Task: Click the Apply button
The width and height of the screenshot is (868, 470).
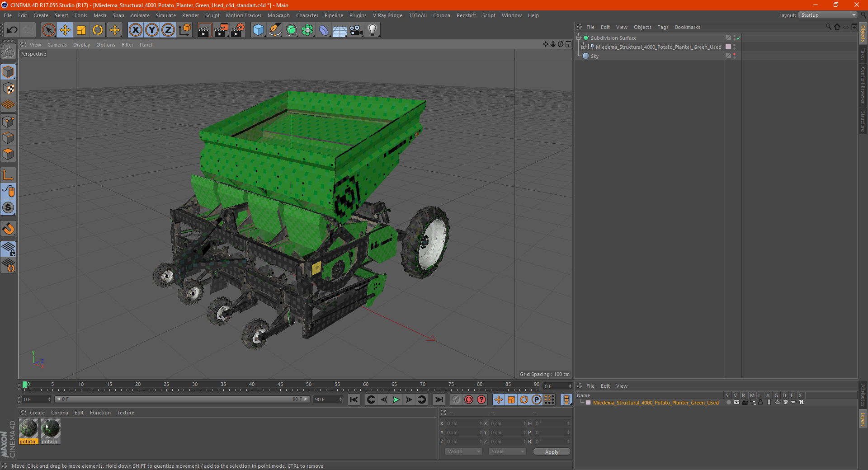Action: (552, 451)
